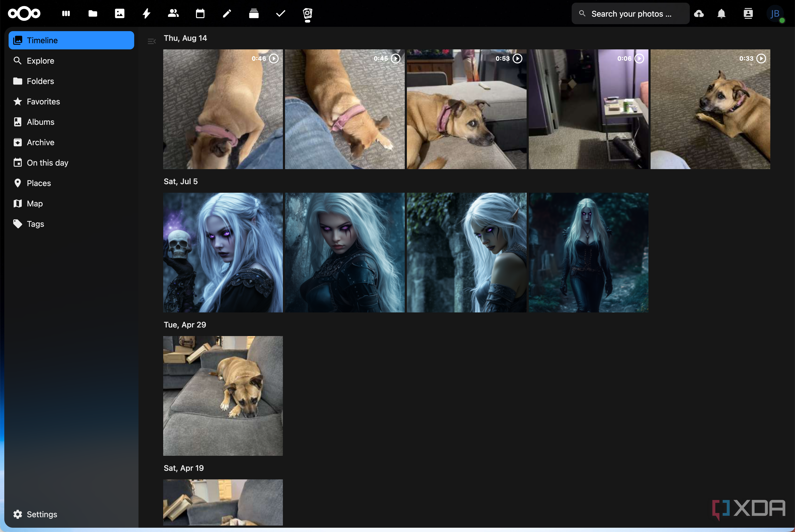Open the 0:45 dog video thumbnail

[x=345, y=109]
